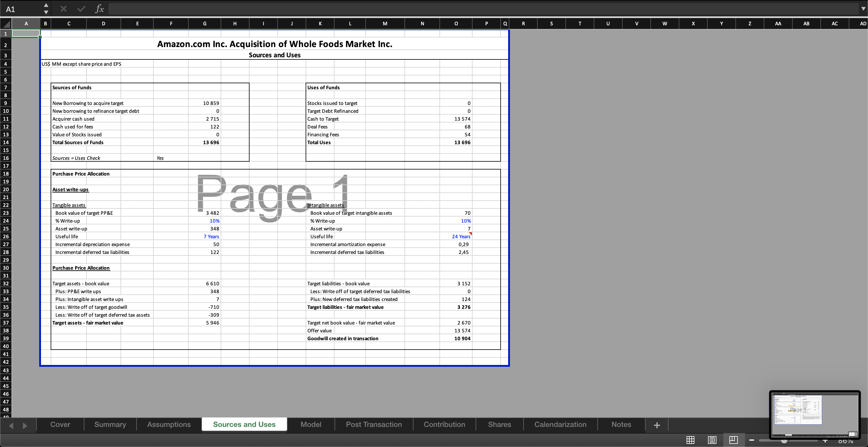Screen dimensions: 868x447
Task: Select the 'Sources of Funds' heading cell
Action: click(72, 87)
